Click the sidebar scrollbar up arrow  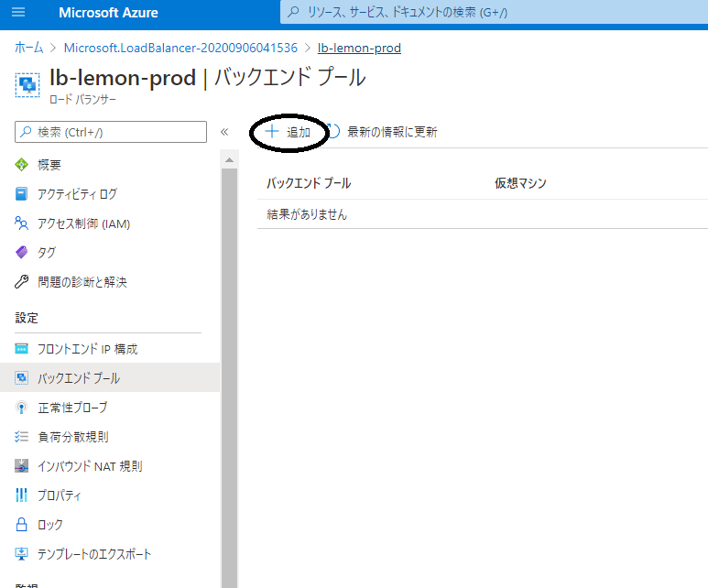229,160
